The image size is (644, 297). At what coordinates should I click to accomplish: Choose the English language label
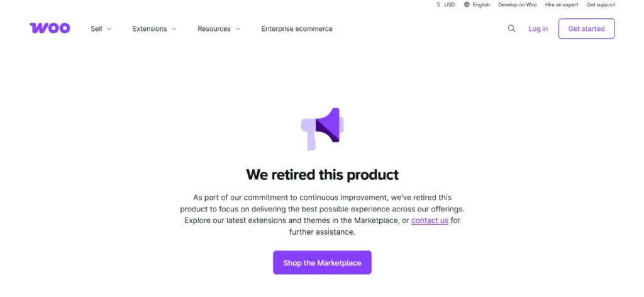[481, 5]
